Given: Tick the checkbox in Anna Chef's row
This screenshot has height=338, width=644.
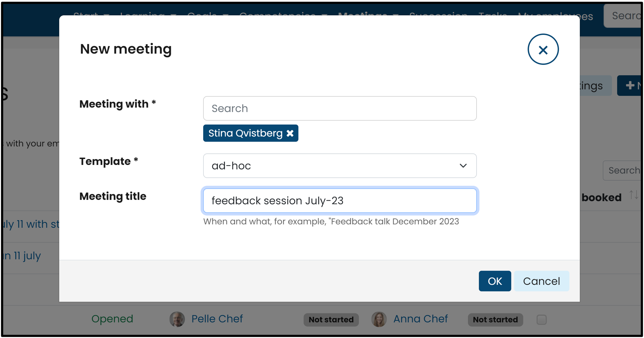Looking at the screenshot, I should (541, 319).
